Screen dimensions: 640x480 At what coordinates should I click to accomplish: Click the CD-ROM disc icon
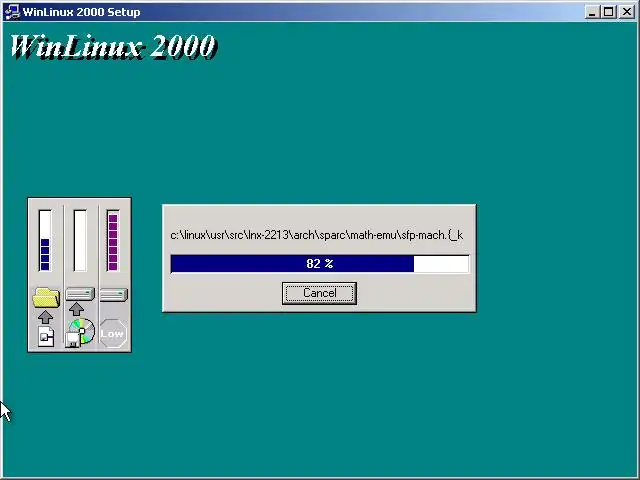pos(80,333)
